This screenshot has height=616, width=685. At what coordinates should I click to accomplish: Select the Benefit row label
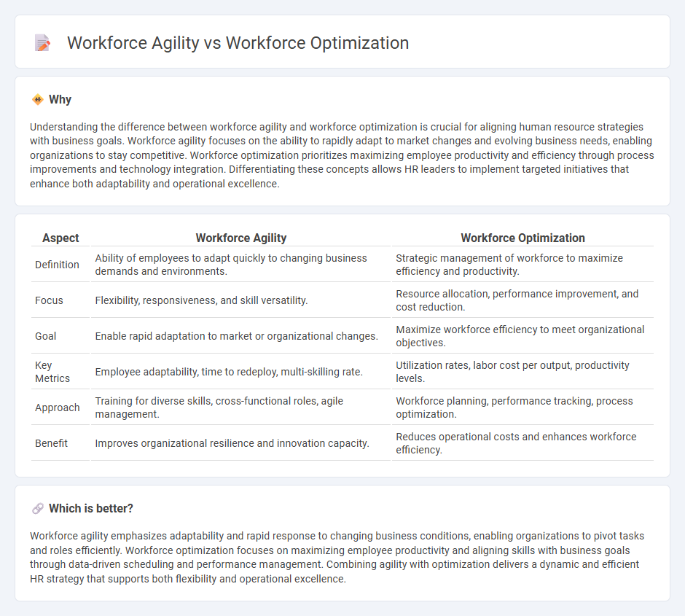pos(51,443)
